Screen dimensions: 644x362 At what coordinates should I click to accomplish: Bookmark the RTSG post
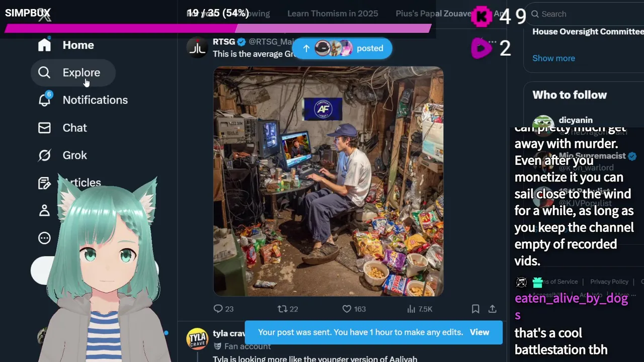coord(475,309)
